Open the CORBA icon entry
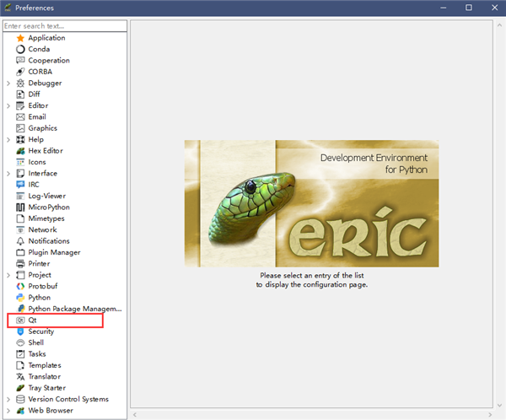This screenshot has height=420, width=506. click(x=20, y=72)
